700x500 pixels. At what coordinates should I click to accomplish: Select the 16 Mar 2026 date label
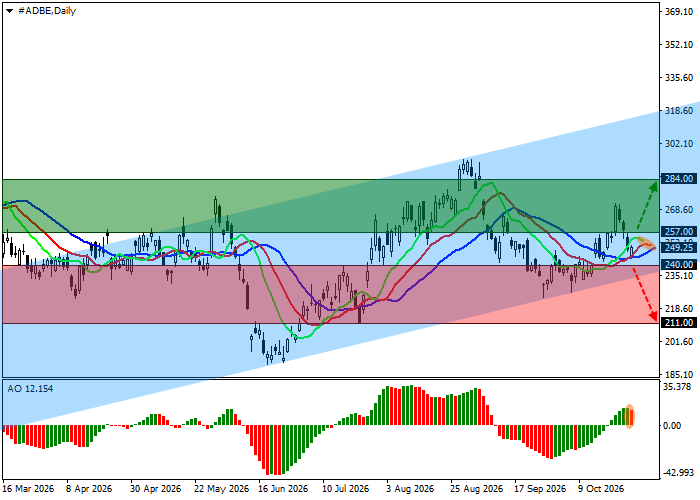(x=28, y=489)
